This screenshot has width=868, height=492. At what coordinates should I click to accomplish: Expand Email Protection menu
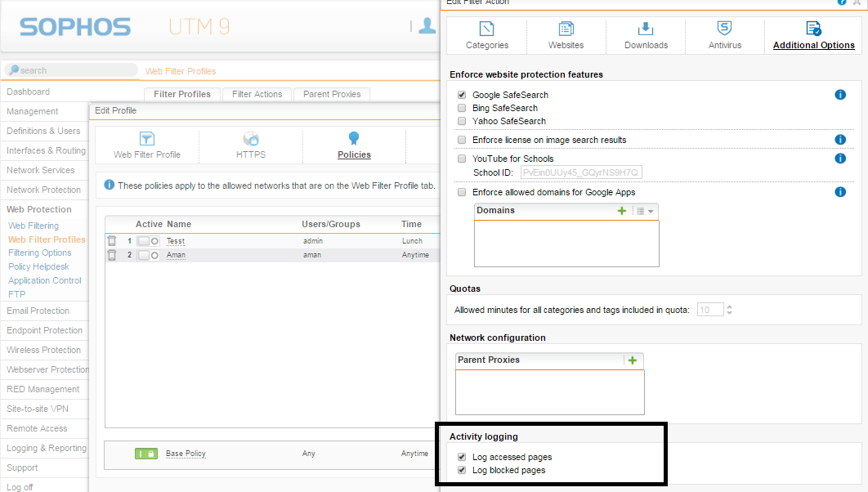(38, 311)
